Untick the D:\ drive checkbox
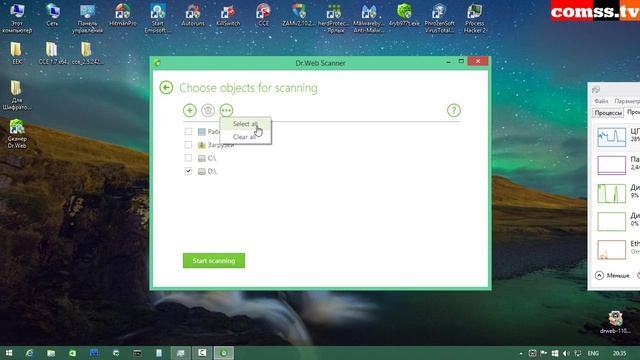The height and width of the screenshot is (360, 640). tap(188, 171)
